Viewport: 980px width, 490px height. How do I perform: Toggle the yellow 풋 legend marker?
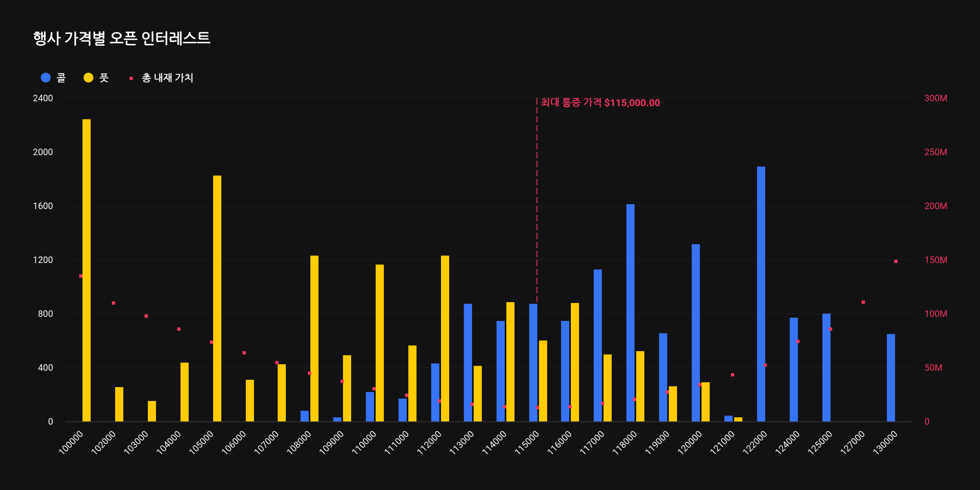pyautogui.click(x=88, y=78)
